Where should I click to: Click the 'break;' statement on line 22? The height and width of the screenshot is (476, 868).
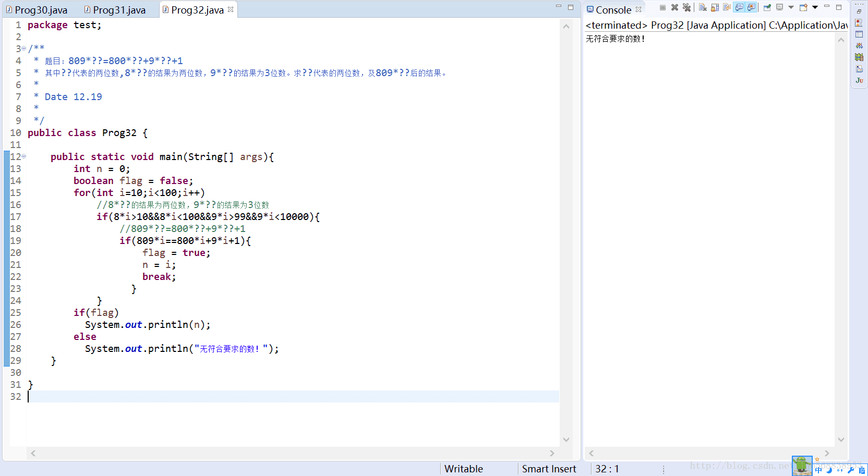pyautogui.click(x=159, y=276)
